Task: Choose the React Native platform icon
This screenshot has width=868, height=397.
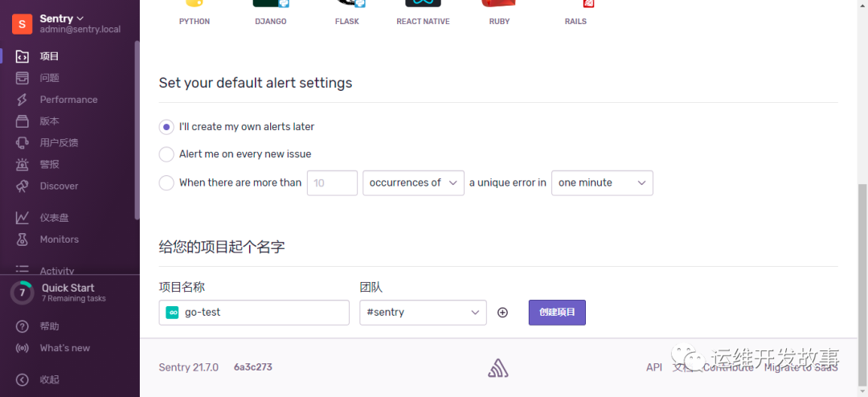Action: click(423, 5)
